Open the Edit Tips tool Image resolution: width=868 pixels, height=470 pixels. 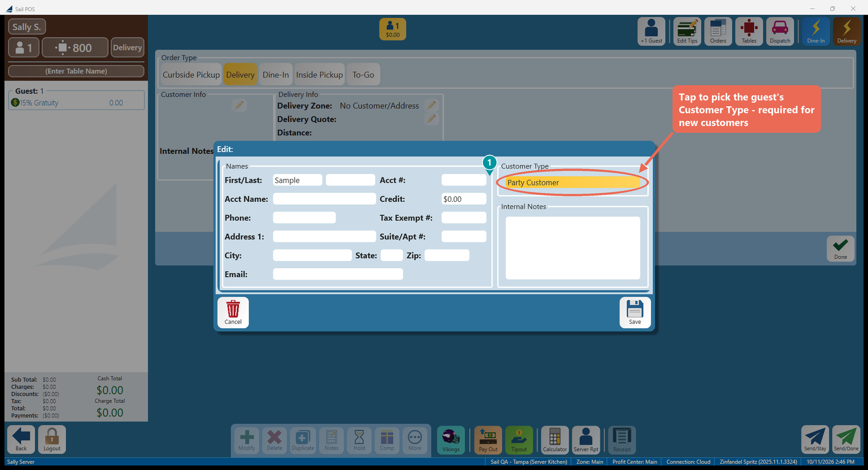687,31
